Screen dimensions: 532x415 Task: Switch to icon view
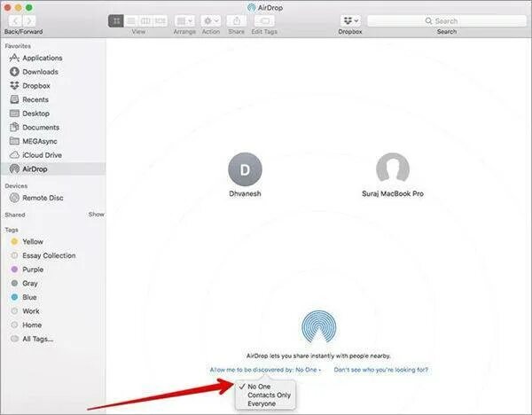tap(116, 21)
